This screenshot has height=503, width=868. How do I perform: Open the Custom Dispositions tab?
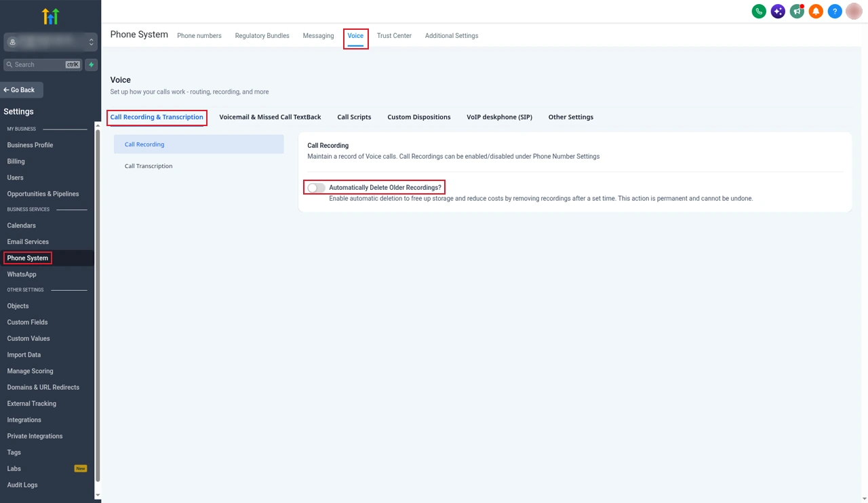[419, 117]
